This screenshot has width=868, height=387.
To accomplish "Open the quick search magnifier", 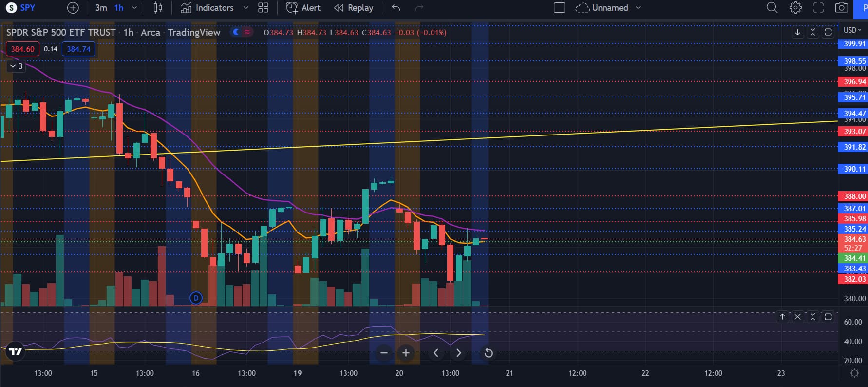I will 772,8.
